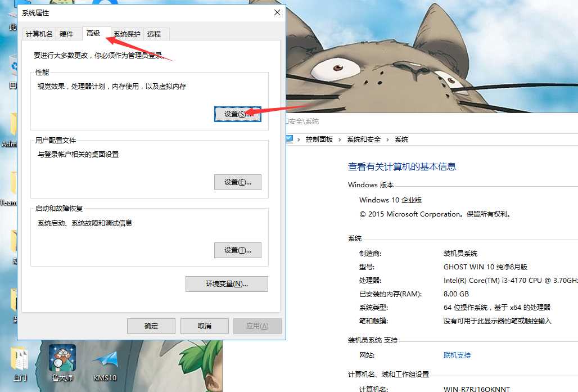
Task: Cancel with the 取消 button
Action: point(205,326)
